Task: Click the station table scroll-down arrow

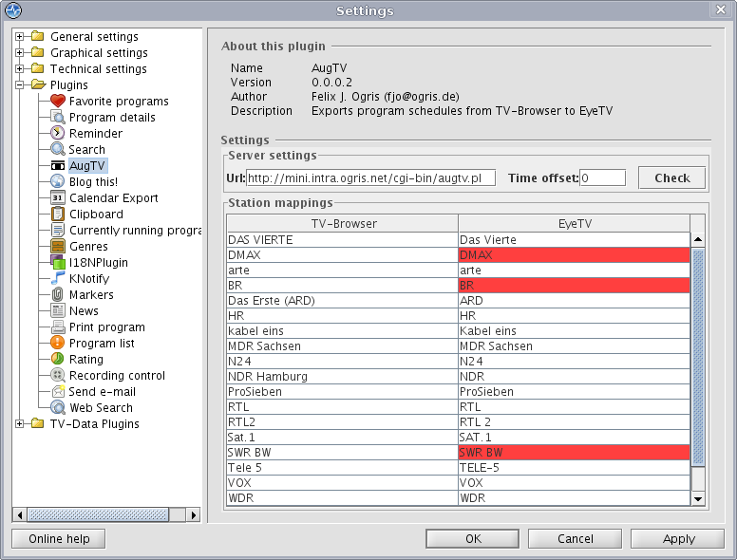Action: 698,498
